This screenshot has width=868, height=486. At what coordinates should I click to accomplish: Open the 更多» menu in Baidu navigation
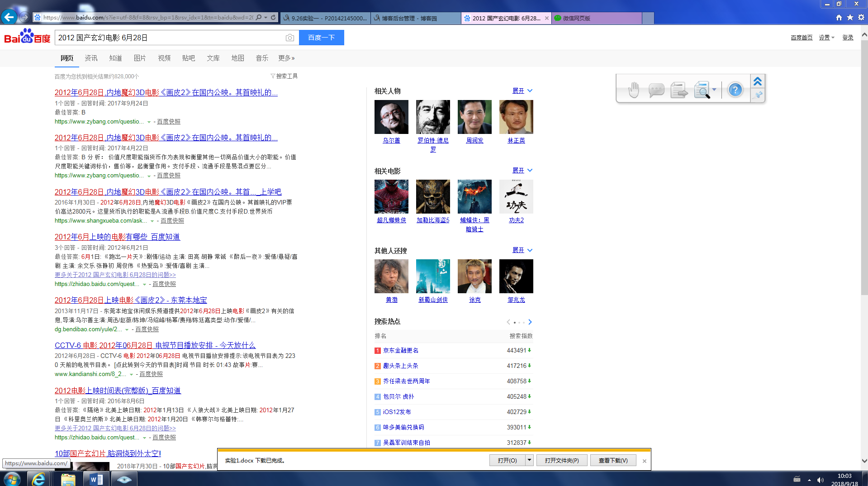[x=286, y=58]
